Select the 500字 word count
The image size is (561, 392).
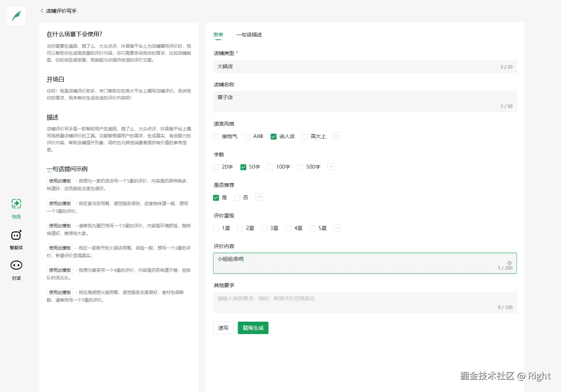[x=301, y=167]
